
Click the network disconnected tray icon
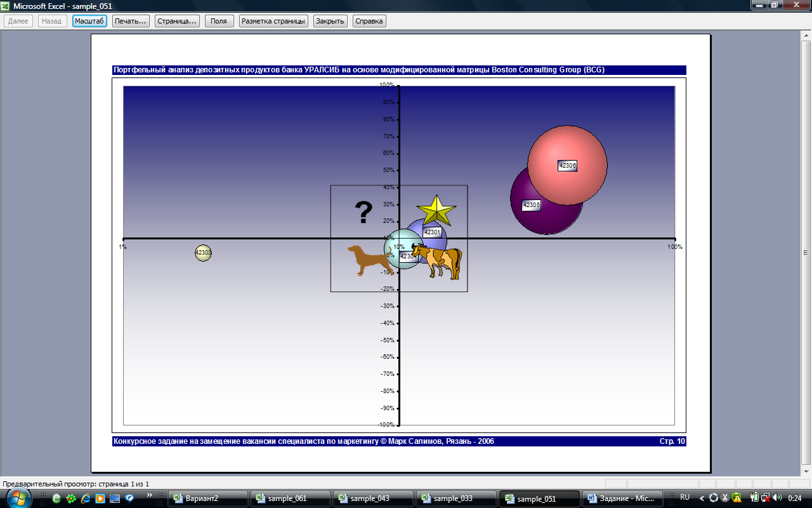(766, 498)
